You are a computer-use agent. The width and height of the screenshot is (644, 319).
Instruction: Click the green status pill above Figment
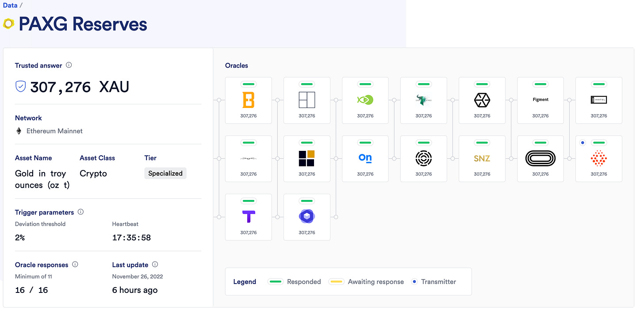pyautogui.click(x=540, y=84)
